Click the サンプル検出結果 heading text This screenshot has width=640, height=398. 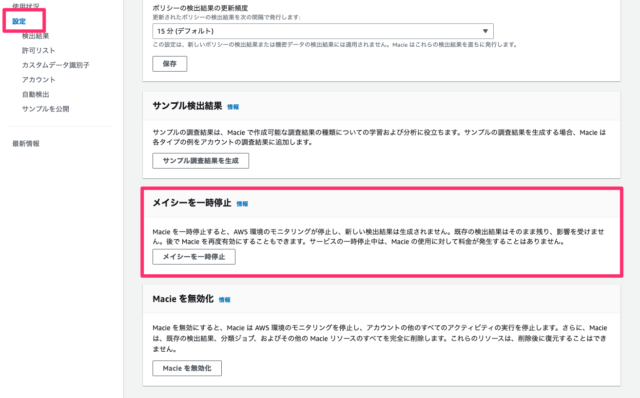pos(187,106)
